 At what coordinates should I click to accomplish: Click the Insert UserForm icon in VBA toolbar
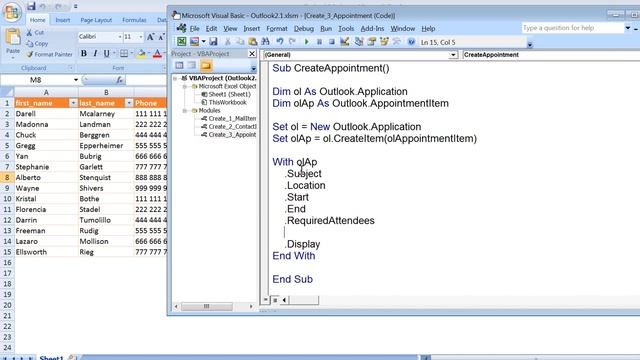[x=194, y=42]
